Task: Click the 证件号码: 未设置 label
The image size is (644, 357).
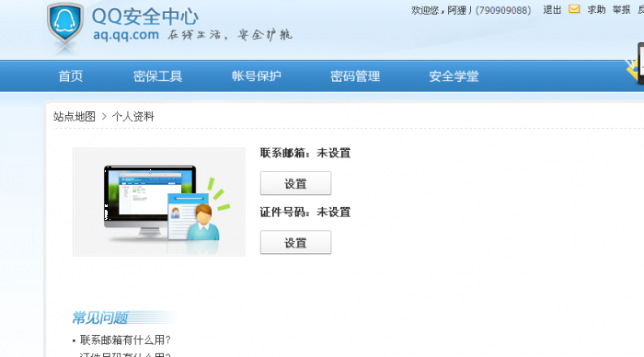Action: (x=305, y=213)
